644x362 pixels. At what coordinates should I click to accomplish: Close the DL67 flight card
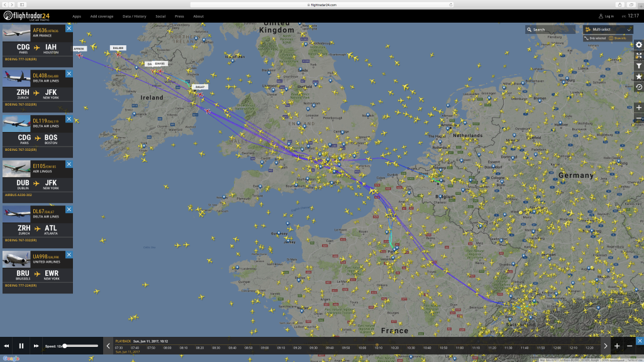click(x=69, y=209)
